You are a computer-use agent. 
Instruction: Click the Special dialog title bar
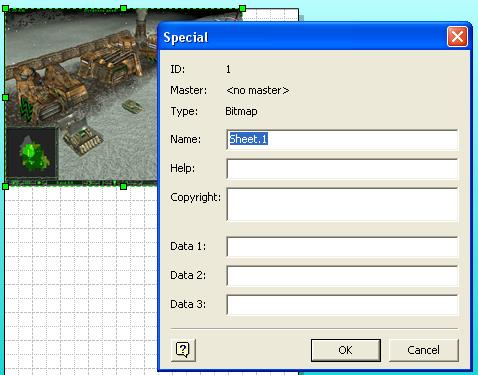tap(303, 37)
